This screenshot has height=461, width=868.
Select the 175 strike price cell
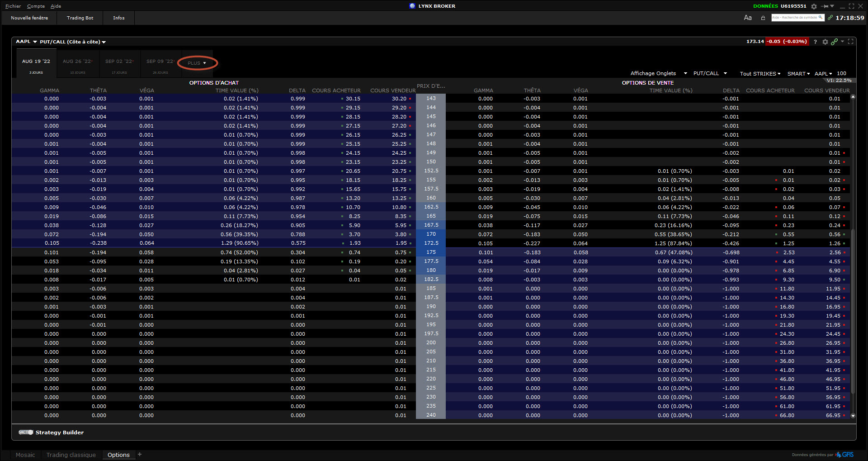(x=431, y=252)
